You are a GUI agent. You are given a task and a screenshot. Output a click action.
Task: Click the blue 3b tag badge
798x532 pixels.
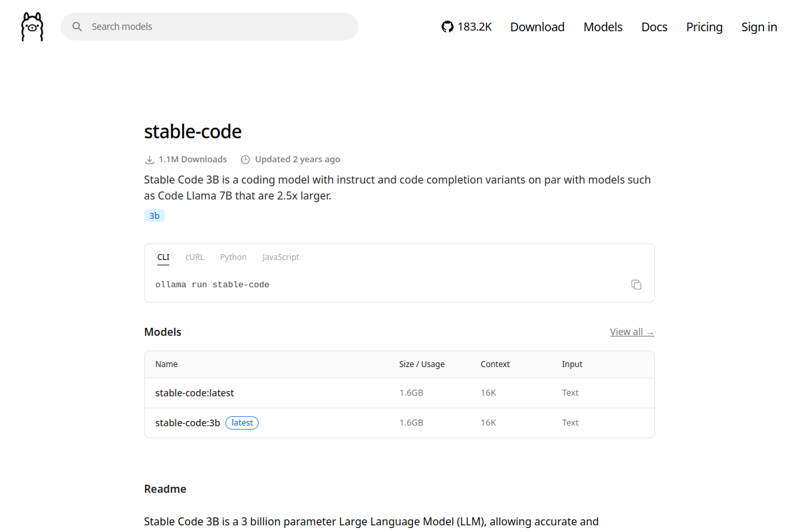pyautogui.click(x=154, y=215)
